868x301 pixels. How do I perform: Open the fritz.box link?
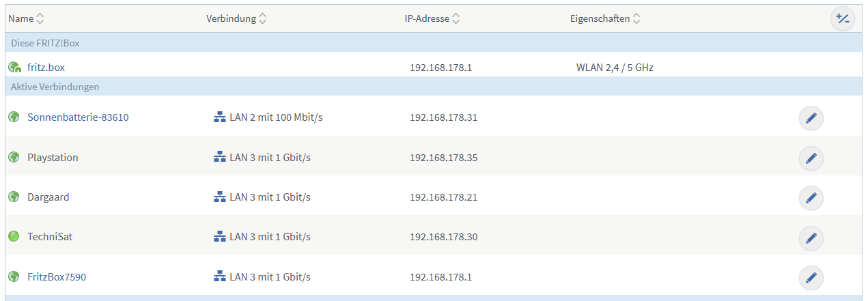tap(46, 68)
